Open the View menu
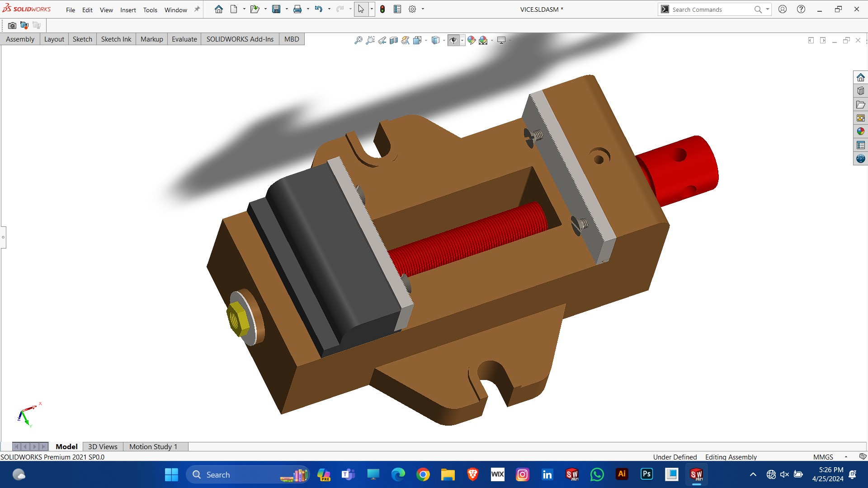Image resolution: width=868 pixels, height=488 pixels. 106,9
